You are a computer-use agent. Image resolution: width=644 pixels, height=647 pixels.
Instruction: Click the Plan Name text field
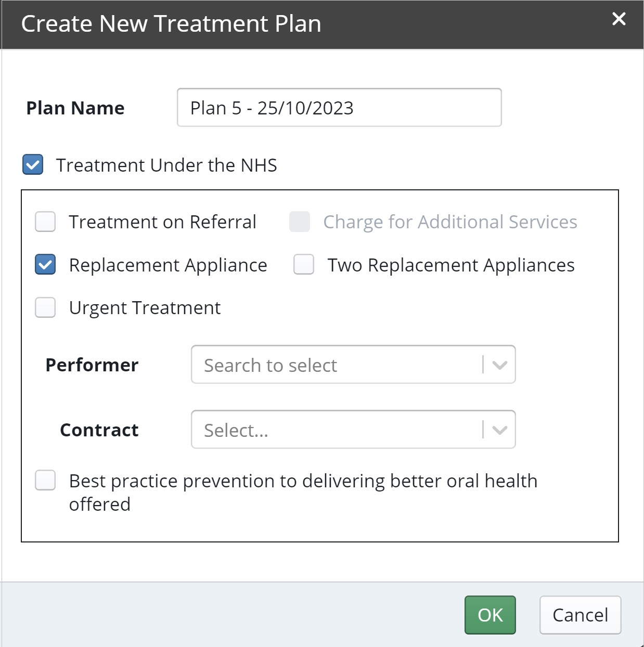[x=339, y=108]
